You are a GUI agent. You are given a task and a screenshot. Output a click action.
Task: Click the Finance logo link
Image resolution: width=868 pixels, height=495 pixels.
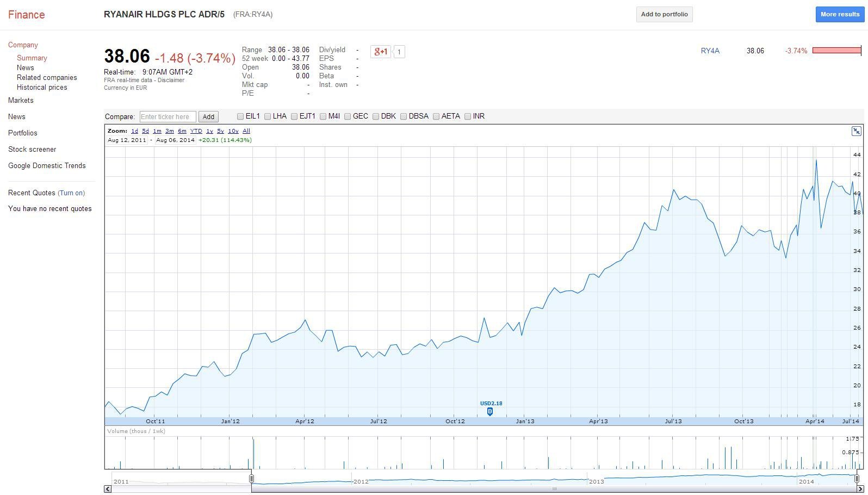click(26, 15)
